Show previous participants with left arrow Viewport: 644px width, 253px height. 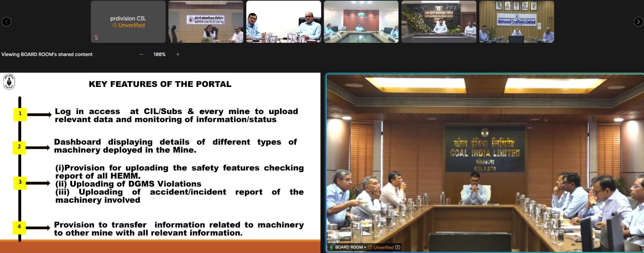[x=6, y=22]
